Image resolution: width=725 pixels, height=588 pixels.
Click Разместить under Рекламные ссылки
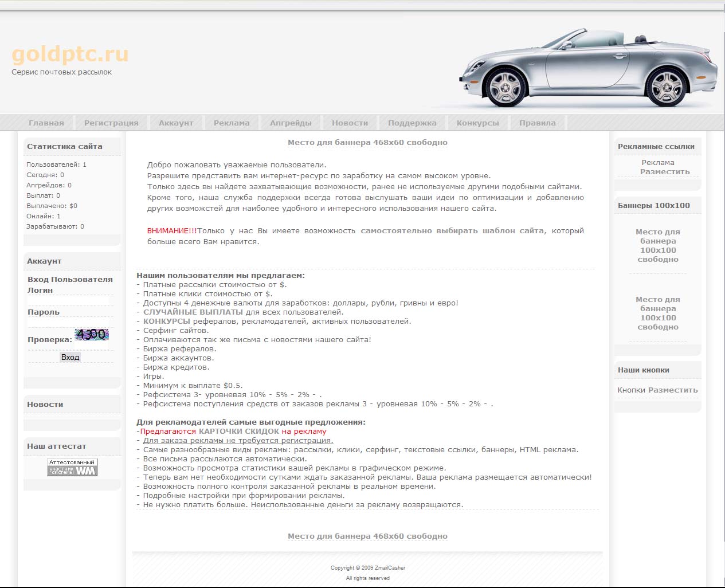pos(665,171)
